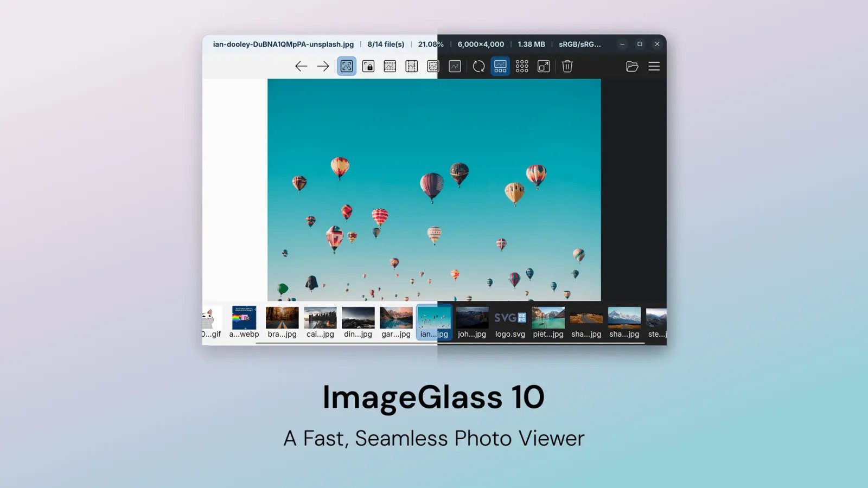Click the thumbnail gallery horizontal scrollbar
868x488 pixels.
450,343
